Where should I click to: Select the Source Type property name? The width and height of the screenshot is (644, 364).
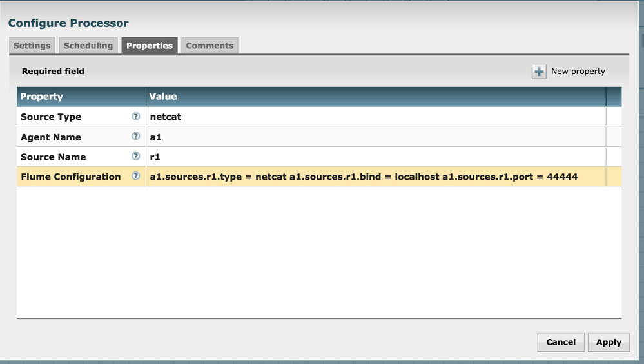tap(51, 117)
